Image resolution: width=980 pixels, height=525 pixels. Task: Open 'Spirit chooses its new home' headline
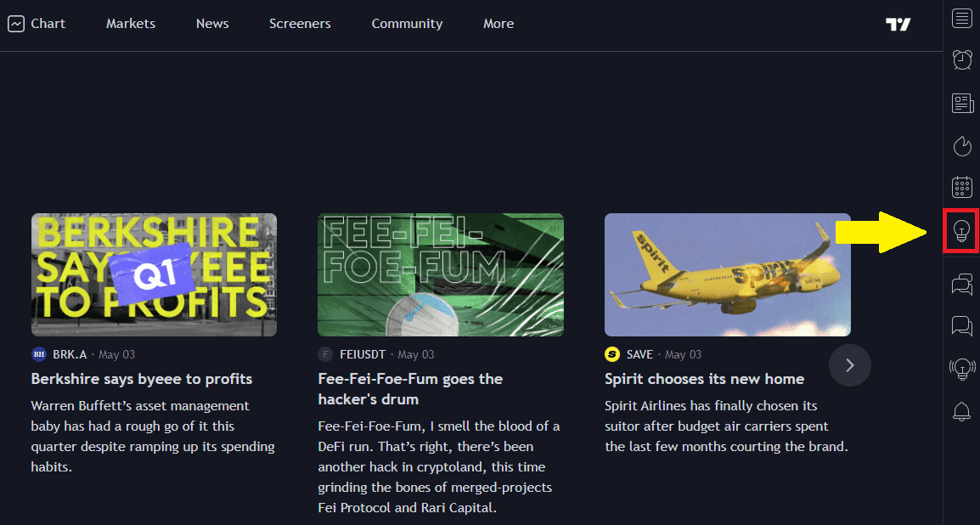point(704,379)
